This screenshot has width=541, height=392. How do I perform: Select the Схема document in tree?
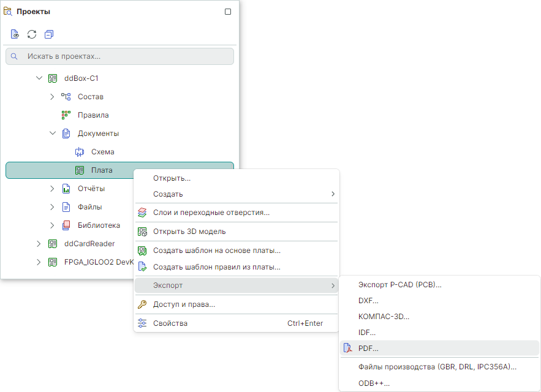tap(102, 152)
